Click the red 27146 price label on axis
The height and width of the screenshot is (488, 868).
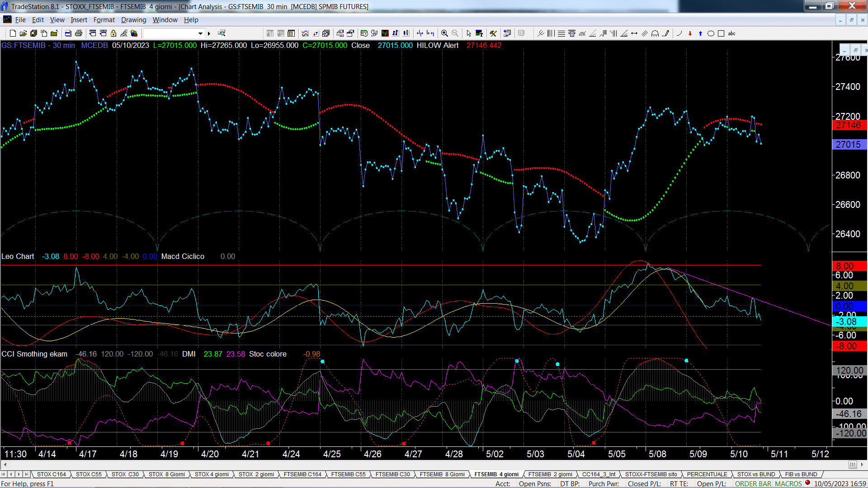[x=849, y=125]
